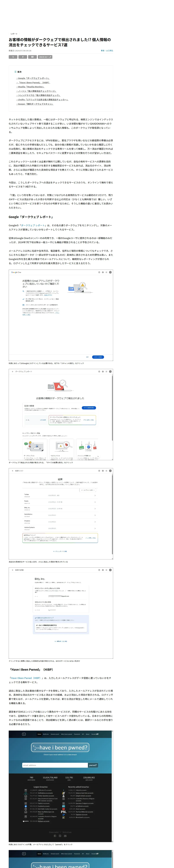Bookmark article with Hatena B! button
Screen dimensions: 174x868
(x=32, y=57)
